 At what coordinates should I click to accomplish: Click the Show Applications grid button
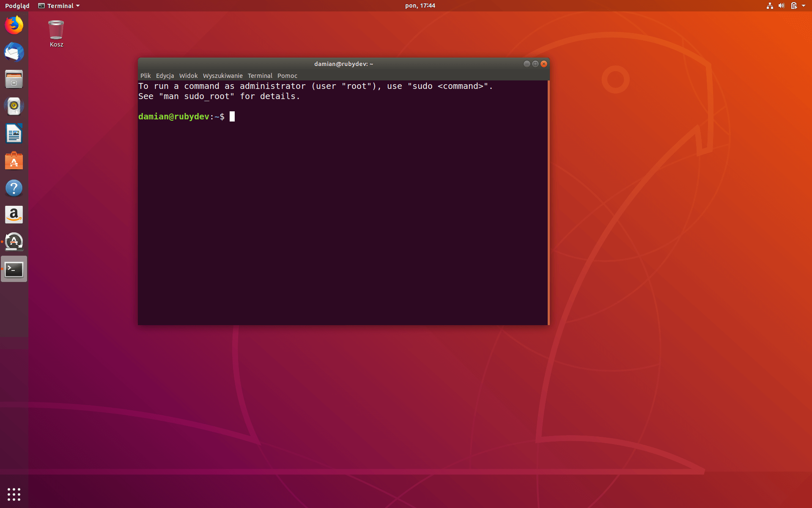coord(14,494)
